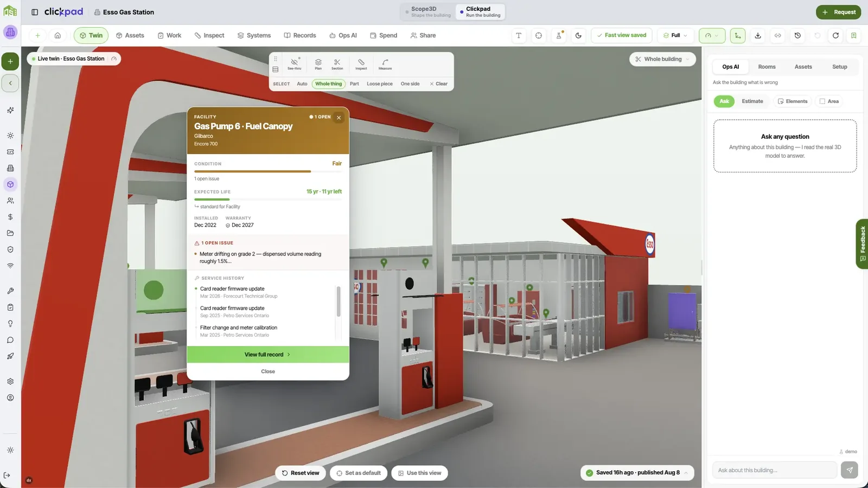This screenshot has height=488, width=868.
Task: Toggle dark mode moon icon
Action: click(x=578, y=35)
